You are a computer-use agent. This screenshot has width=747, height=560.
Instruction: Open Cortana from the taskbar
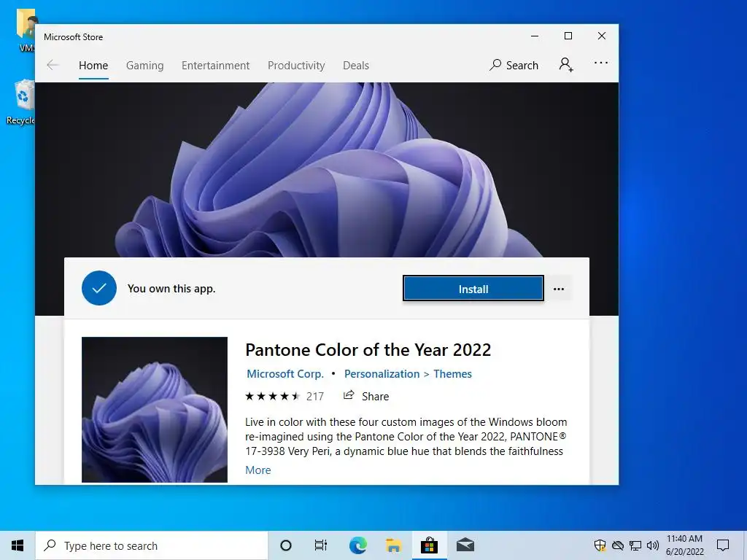286,545
